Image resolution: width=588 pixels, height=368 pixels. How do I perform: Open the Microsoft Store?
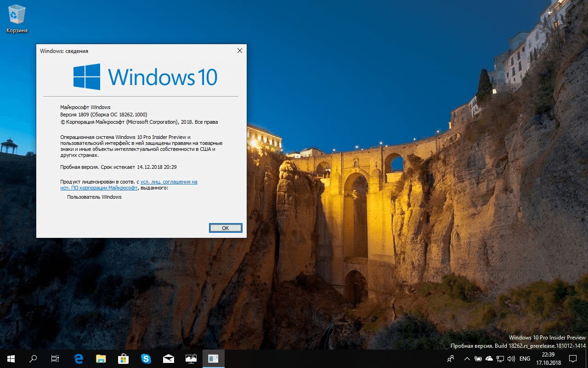(x=123, y=359)
